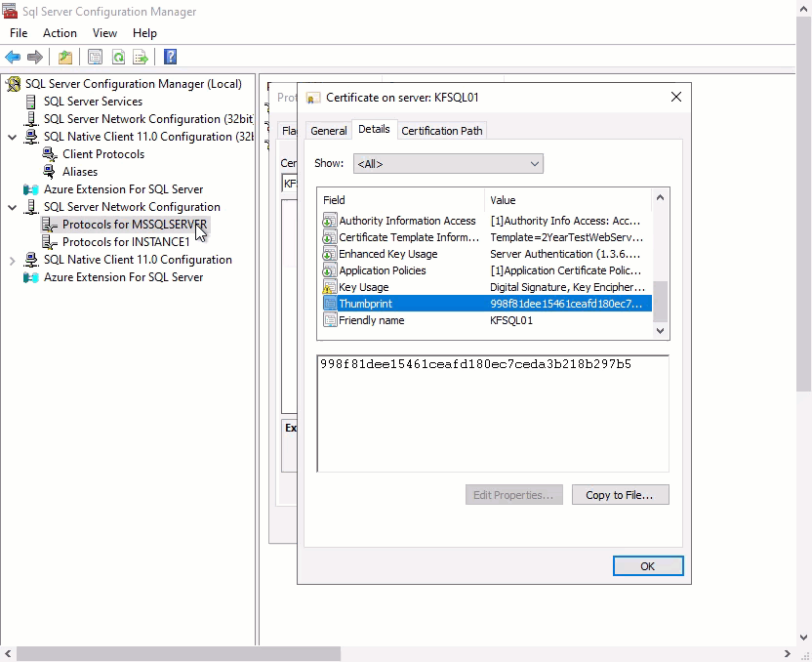Select Protocols for INSTANCE1 tree item
Screen dimensions: 812x662
[126, 242]
